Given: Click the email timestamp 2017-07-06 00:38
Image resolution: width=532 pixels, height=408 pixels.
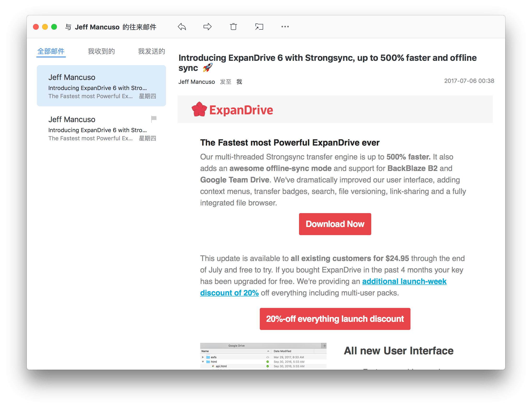Looking at the screenshot, I should [469, 81].
